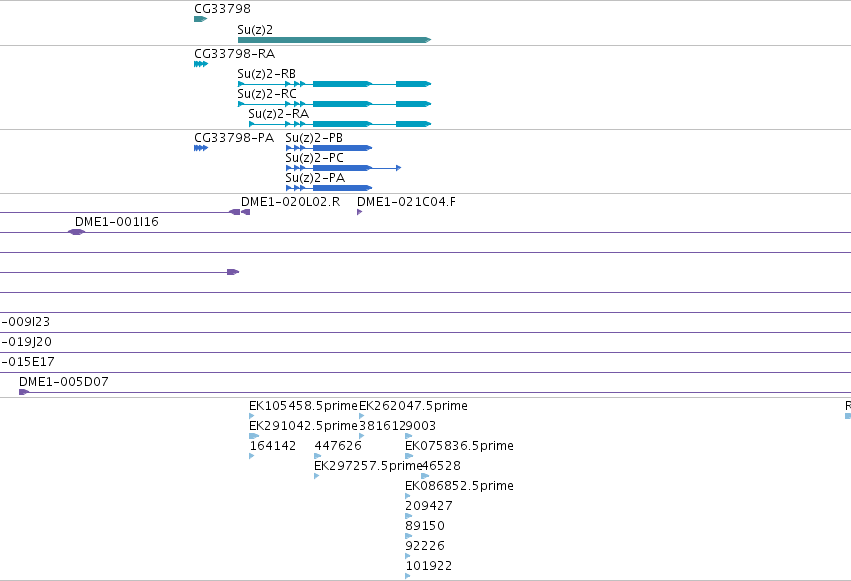Click the EK075836.5prime EST arrow
This screenshot has width=851, height=581.
[x=409, y=456]
